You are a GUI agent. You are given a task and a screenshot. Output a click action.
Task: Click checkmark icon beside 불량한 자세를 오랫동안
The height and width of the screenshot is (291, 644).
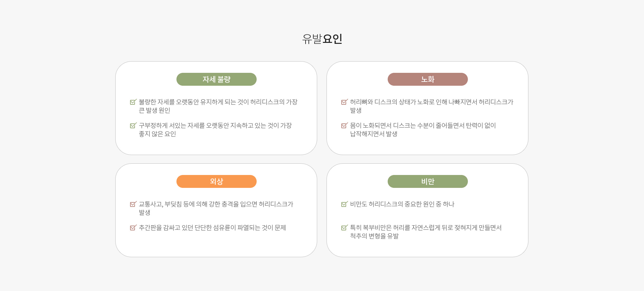133,102
